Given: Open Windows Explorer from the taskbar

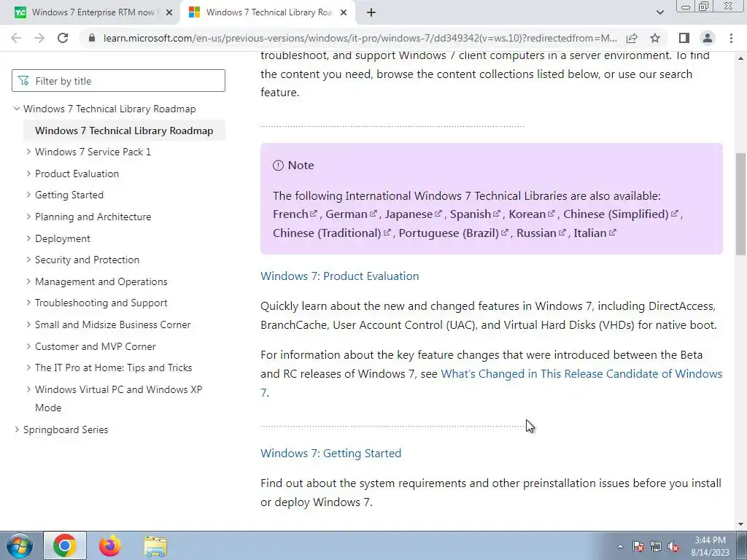Looking at the screenshot, I should point(155,545).
